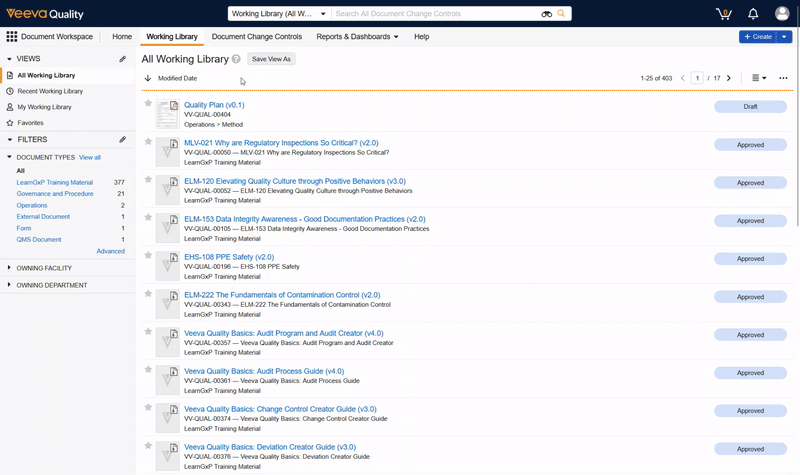
Task: Open the Deviation Creator Guide (v3.0) link
Action: [x=270, y=447]
